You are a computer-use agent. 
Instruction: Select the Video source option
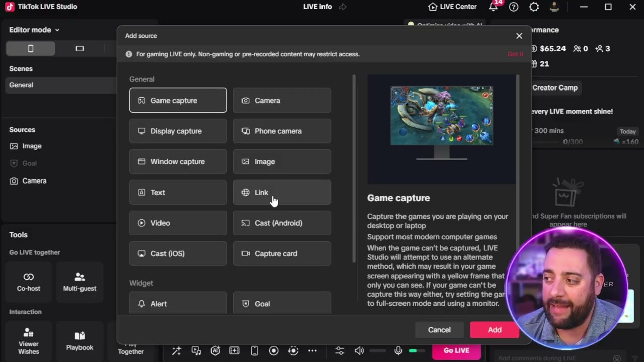coord(178,223)
